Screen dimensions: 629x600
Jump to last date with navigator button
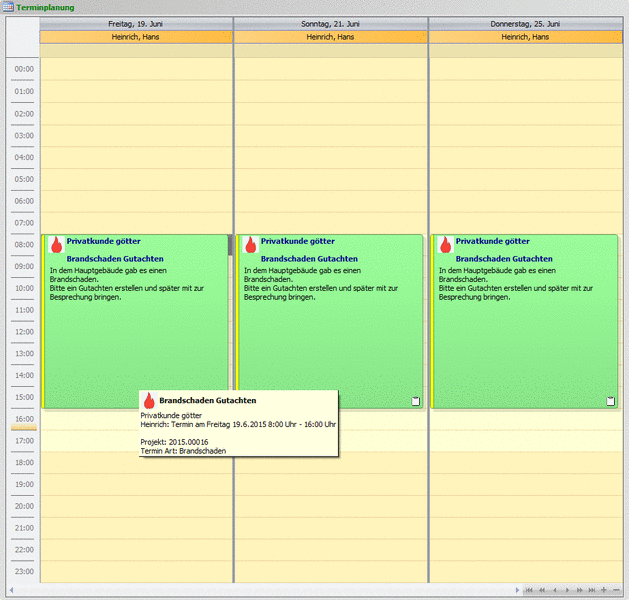coord(592,590)
